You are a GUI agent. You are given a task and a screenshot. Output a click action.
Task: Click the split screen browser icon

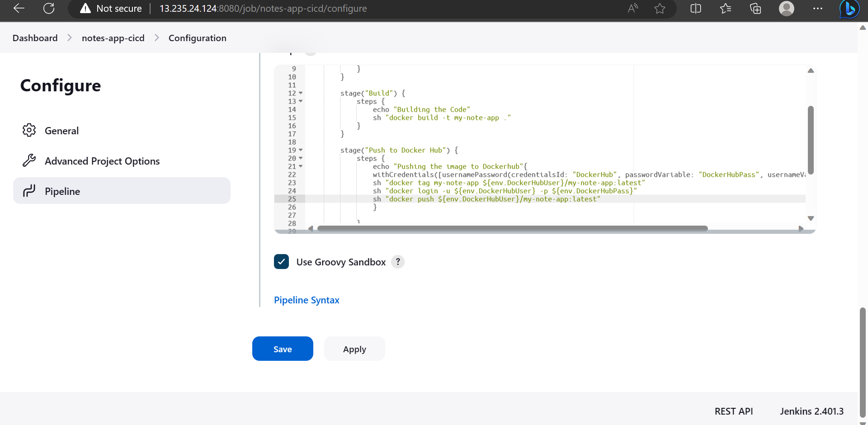point(696,8)
